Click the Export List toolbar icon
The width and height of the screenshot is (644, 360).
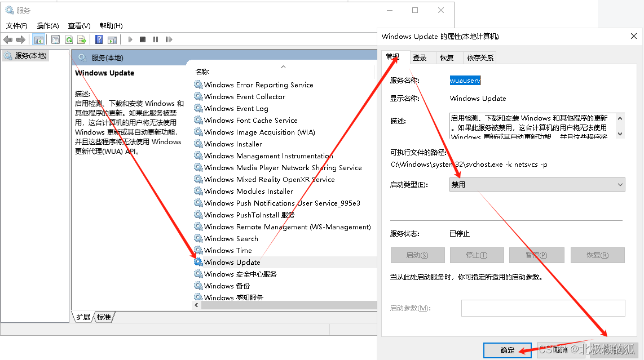pyautogui.click(x=82, y=40)
